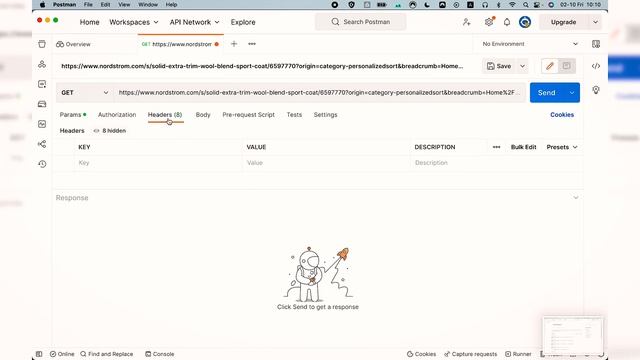Select the Headers (8) tab
640x360 pixels.
tap(165, 115)
